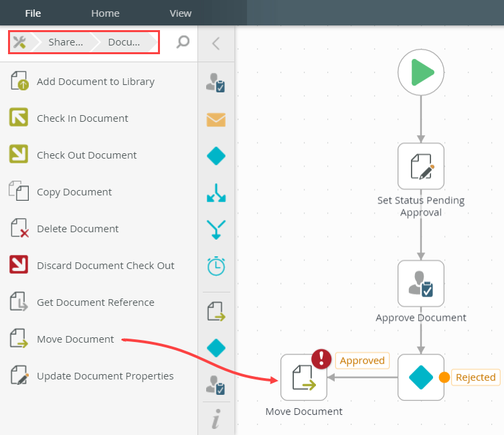Click the red error badge on Move Document
This screenshot has width=504, height=435.
(321, 359)
